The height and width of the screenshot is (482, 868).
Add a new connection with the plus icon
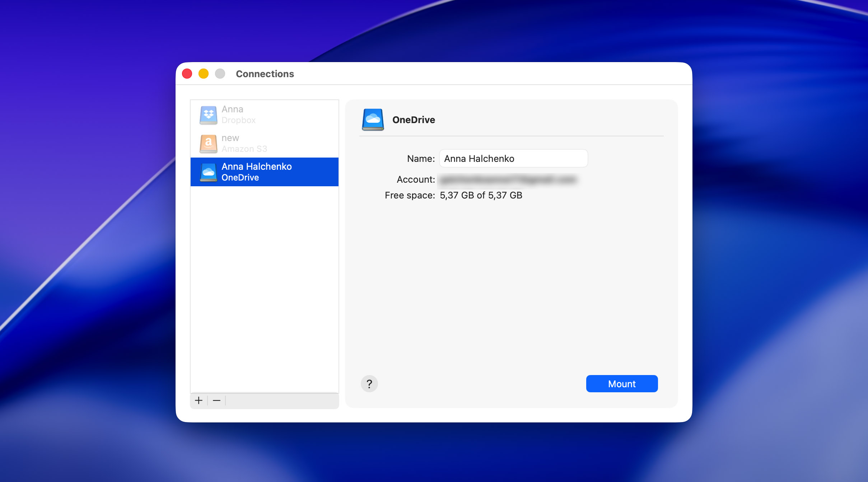(199, 401)
